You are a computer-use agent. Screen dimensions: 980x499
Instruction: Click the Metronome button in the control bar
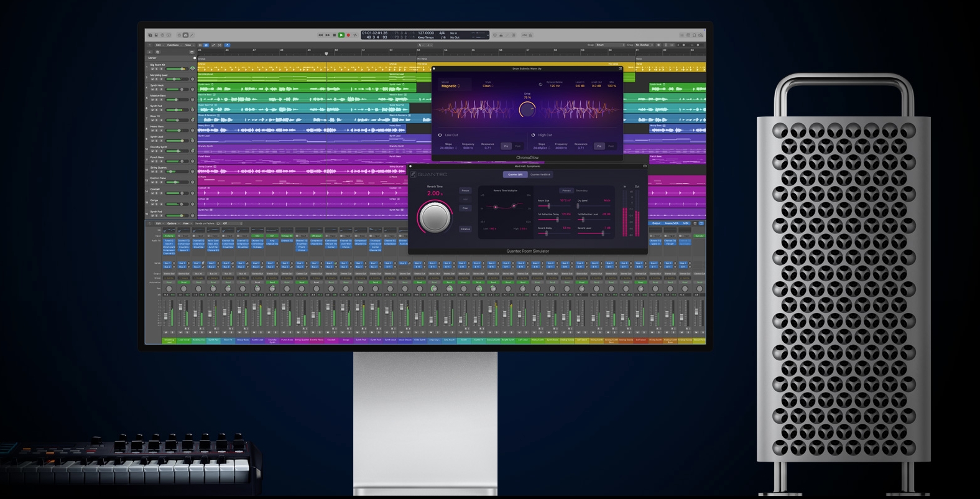pos(530,35)
